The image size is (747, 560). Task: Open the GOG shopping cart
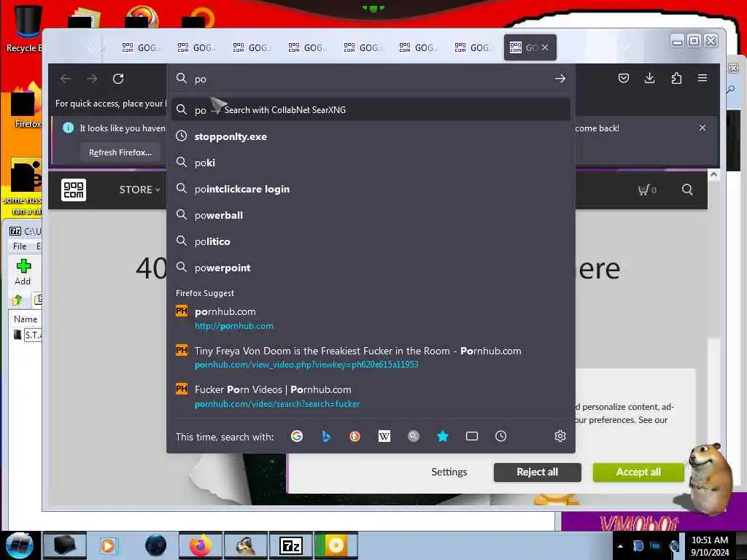tap(647, 190)
